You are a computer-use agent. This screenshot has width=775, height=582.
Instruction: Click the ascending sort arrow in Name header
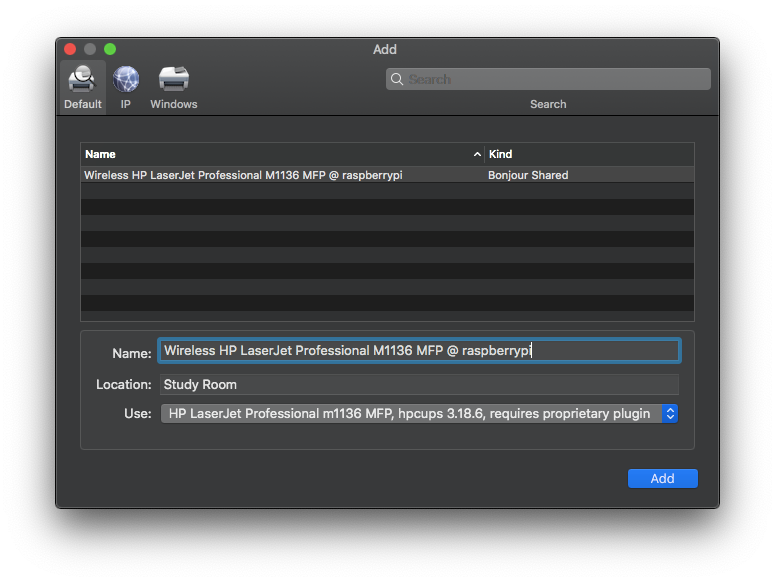[477, 155]
